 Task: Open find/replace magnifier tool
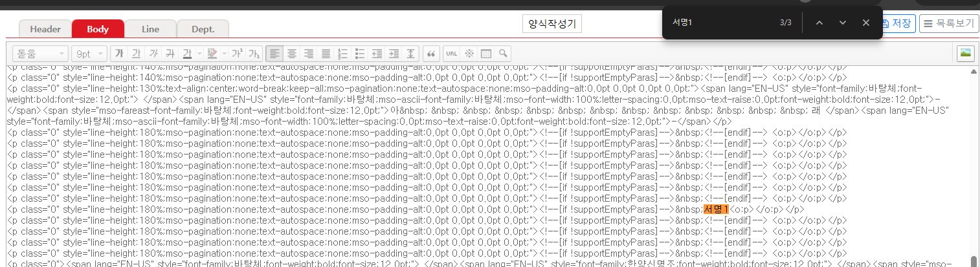point(502,53)
